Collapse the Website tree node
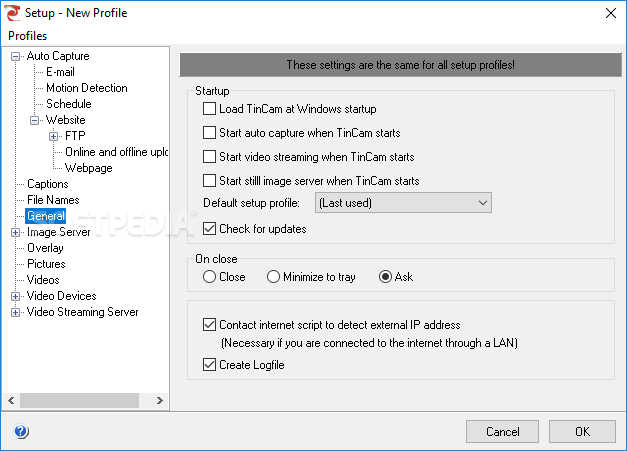627x451 pixels. coord(34,120)
